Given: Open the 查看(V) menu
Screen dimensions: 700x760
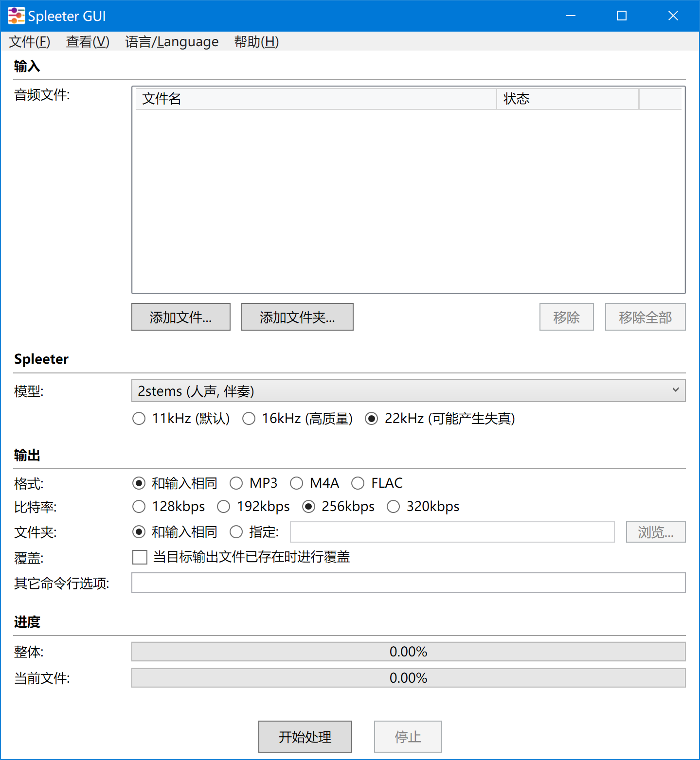Looking at the screenshot, I should [88, 42].
